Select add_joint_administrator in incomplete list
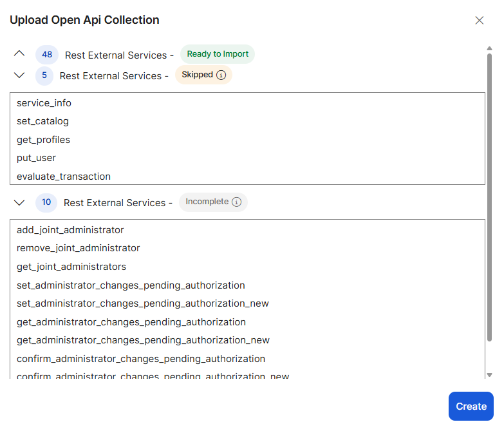504x431 pixels. coord(70,230)
